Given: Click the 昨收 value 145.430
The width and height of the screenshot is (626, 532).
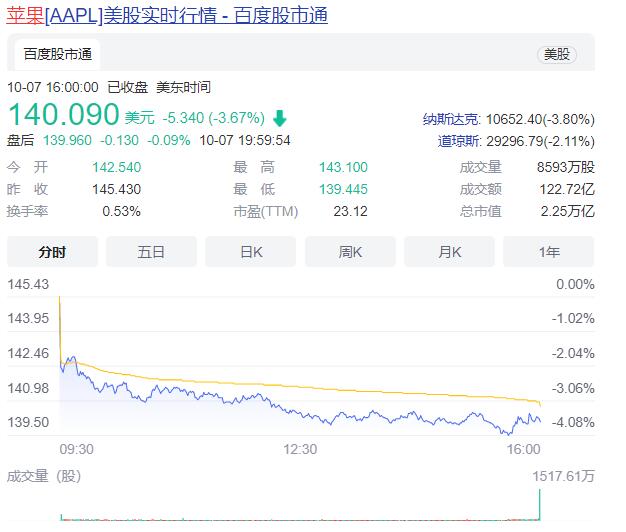Looking at the screenshot, I should coord(117,189).
